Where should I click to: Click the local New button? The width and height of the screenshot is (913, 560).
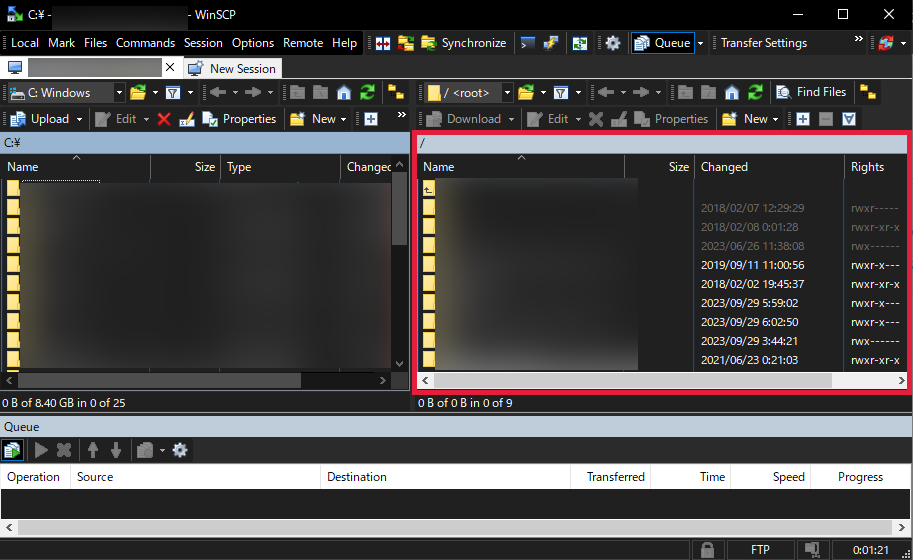[x=314, y=119]
